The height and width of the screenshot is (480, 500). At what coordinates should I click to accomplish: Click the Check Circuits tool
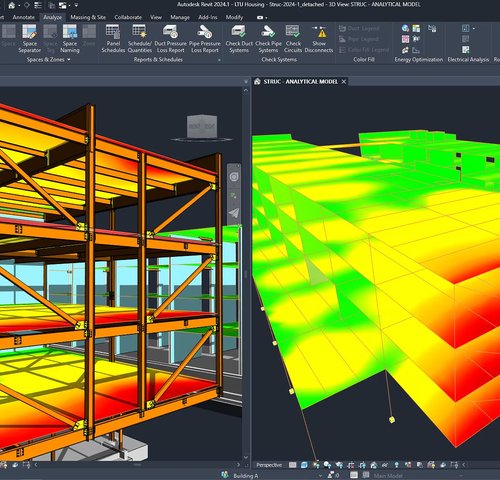point(293,39)
